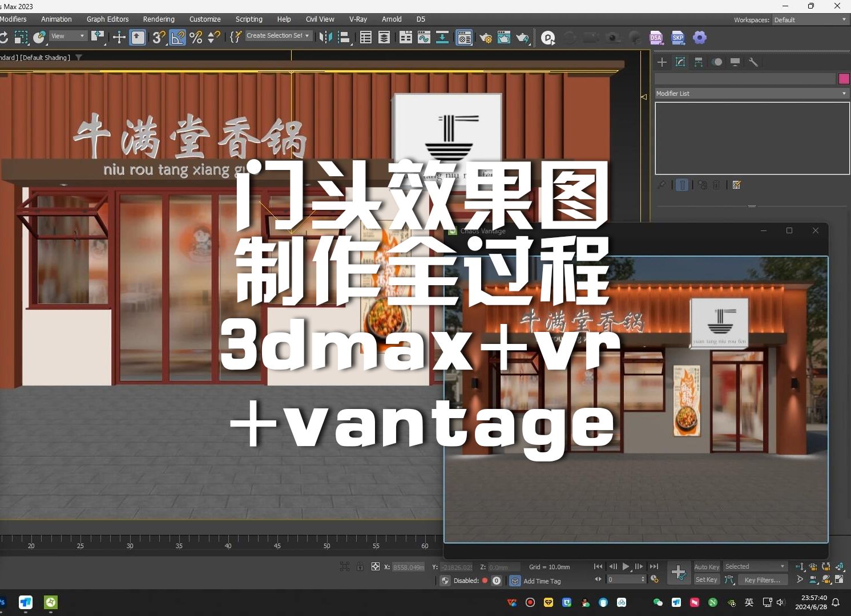Click the pink object color swatch
This screenshot has width=851, height=616.
click(844, 79)
